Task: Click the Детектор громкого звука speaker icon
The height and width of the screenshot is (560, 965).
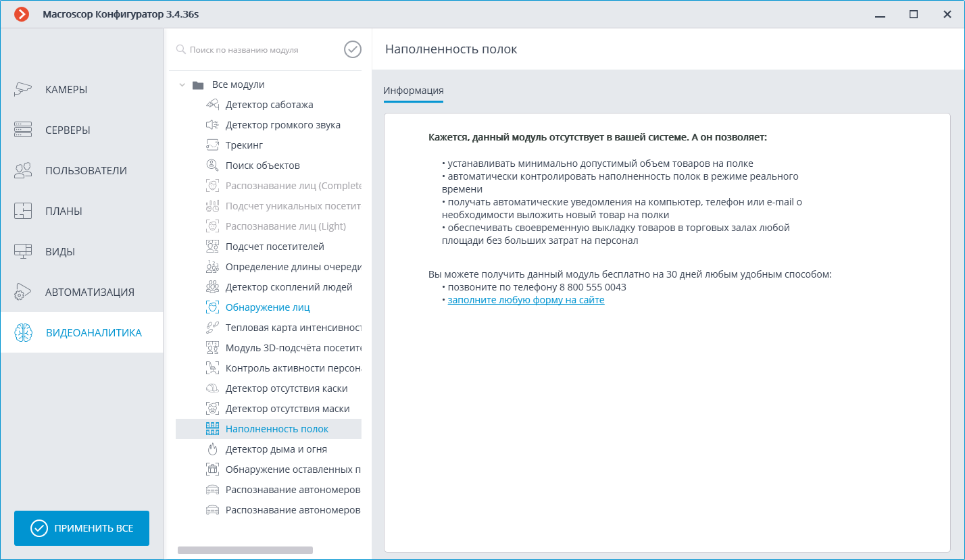Action: click(x=212, y=125)
